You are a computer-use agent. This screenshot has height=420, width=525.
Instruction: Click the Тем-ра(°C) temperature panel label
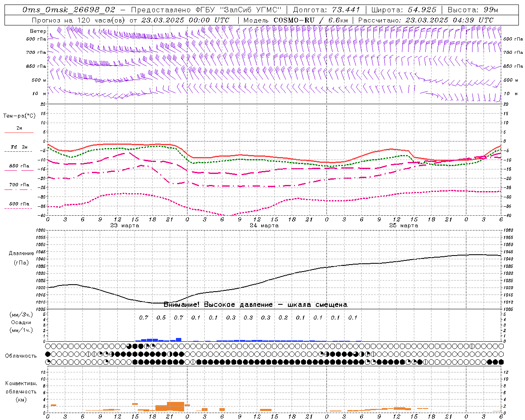coord(19,116)
